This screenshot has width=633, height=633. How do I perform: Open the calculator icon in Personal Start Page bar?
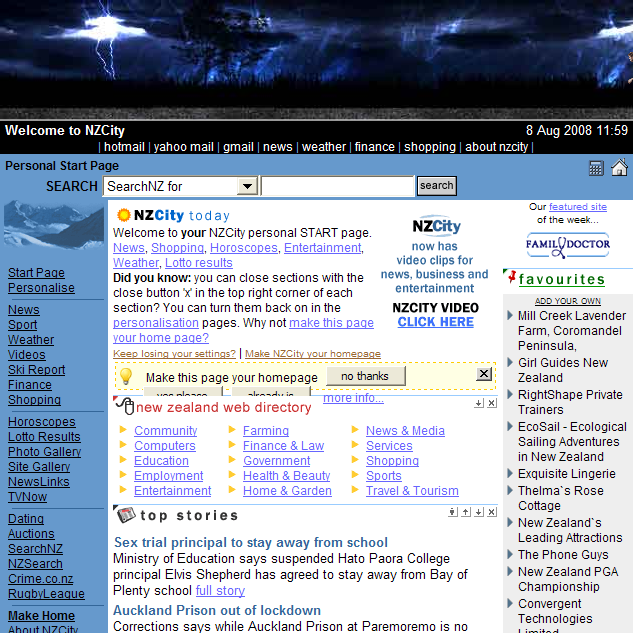[x=596, y=168]
